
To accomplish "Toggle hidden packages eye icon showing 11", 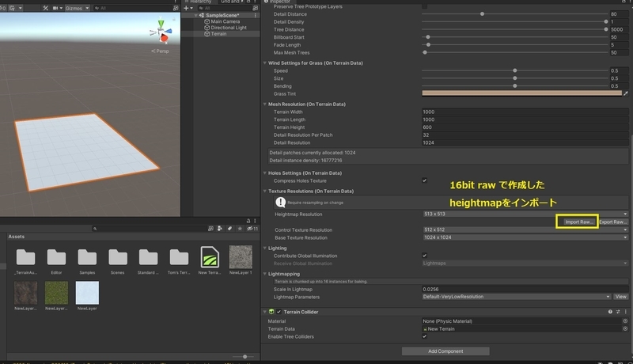I will click(x=252, y=229).
